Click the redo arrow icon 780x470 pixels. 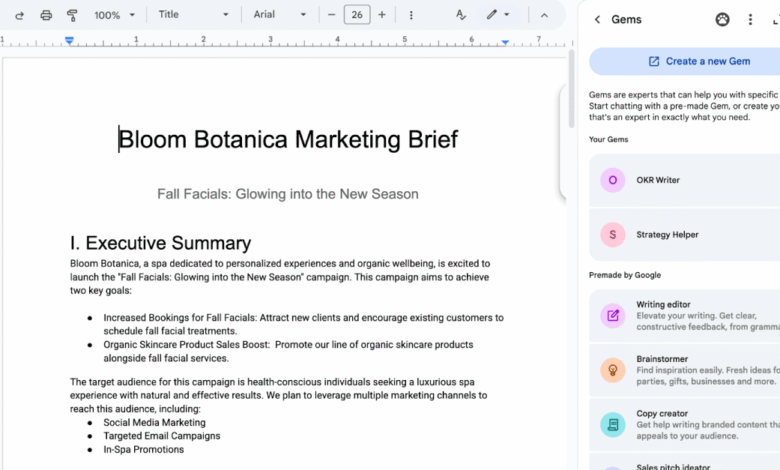tap(19, 15)
